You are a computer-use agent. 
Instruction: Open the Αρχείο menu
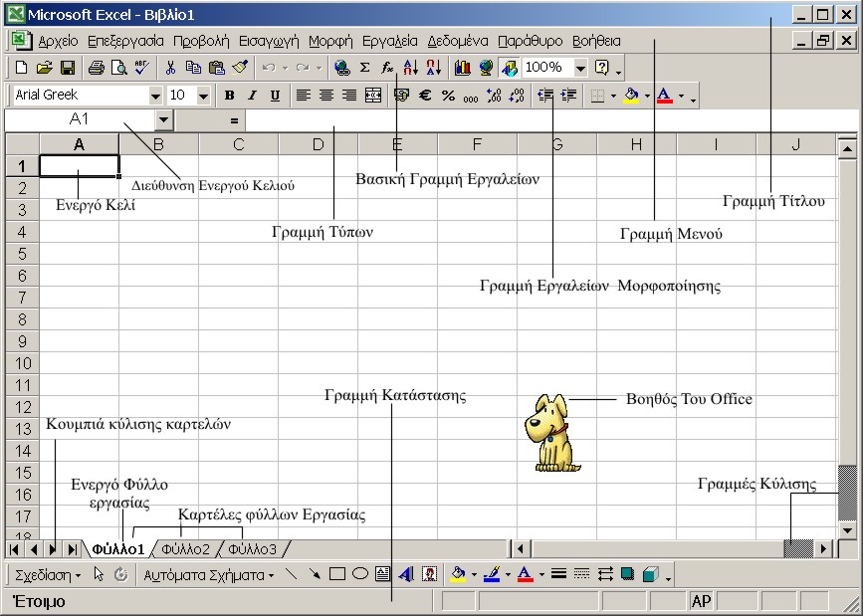coord(58,41)
